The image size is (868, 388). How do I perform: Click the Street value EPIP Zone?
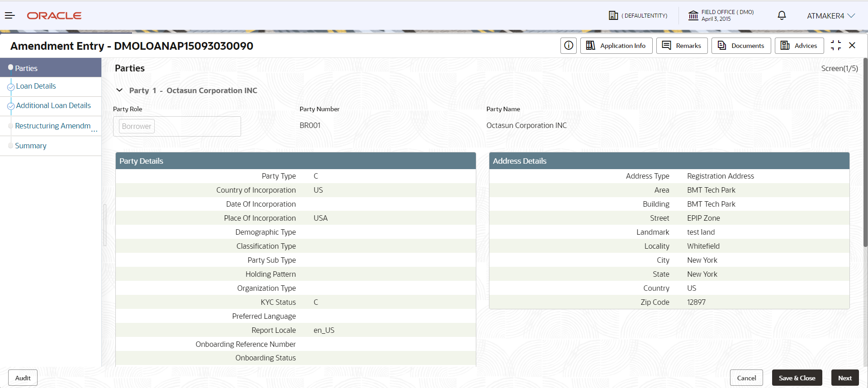click(703, 218)
